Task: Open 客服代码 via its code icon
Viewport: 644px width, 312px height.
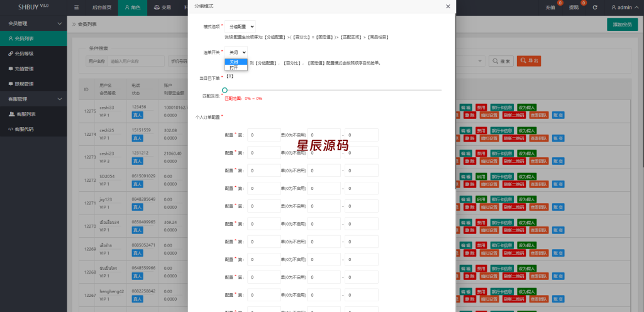Action: pyautogui.click(x=11, y=129)
